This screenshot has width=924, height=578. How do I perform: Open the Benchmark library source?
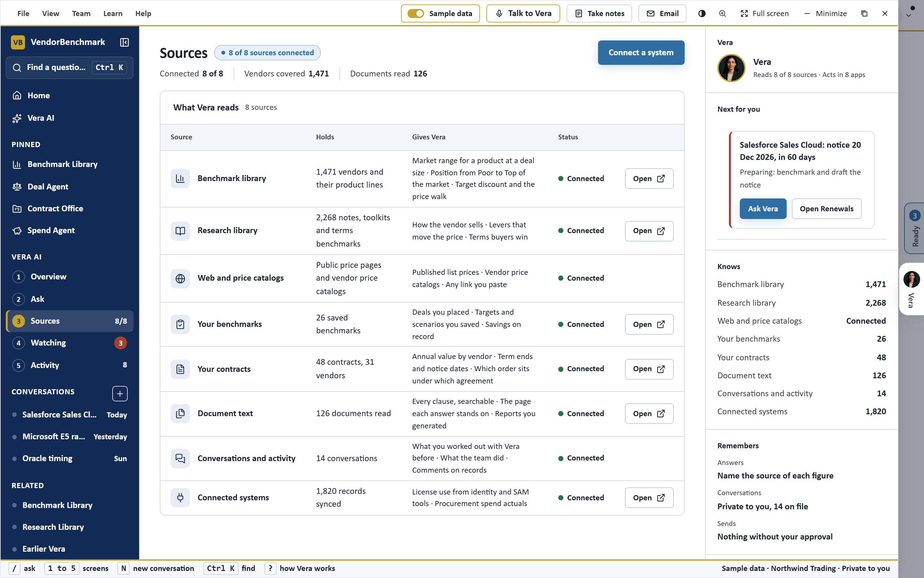(x=649, y=179)
